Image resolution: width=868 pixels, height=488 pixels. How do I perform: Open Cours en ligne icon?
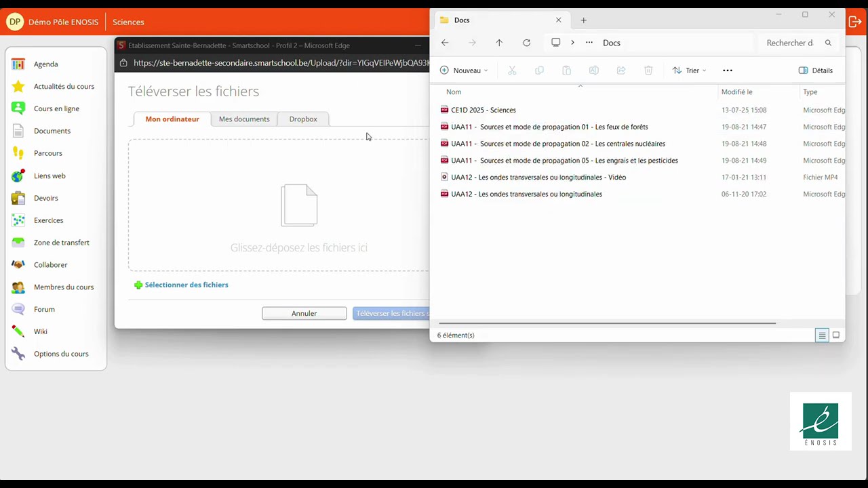pyautogui.click(x=18, y=108)
